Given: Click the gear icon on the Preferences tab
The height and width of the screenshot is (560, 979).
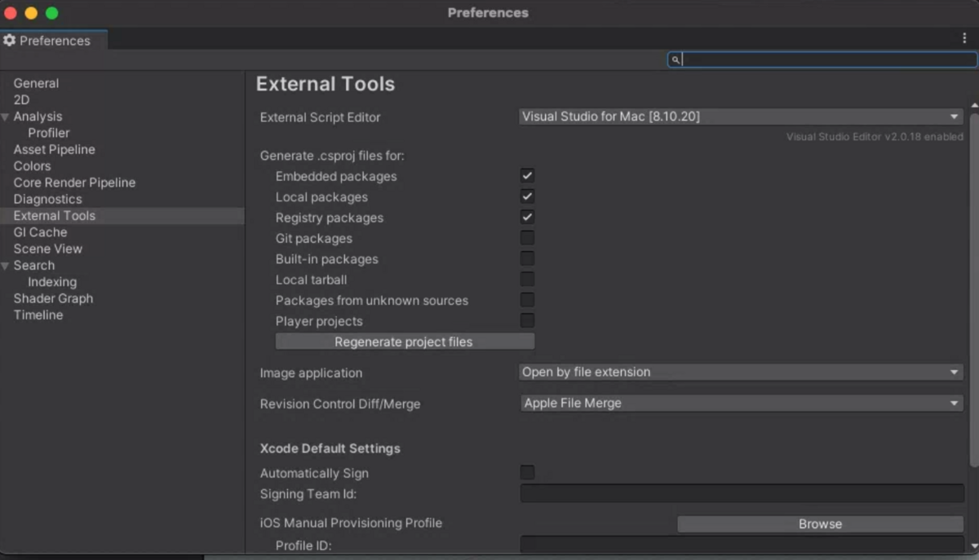Looking at the screenshot, I should 9,40.
